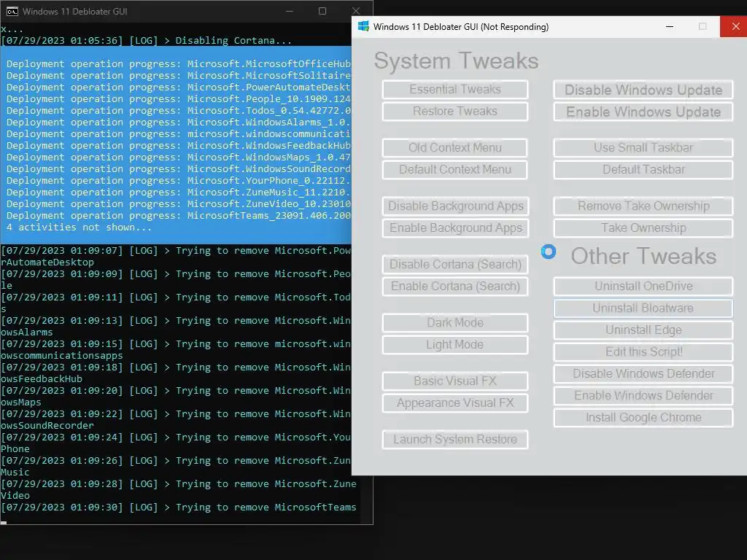Click the '4 activities not shown...' text
This screenshot has height=560, width=747.
79,227
